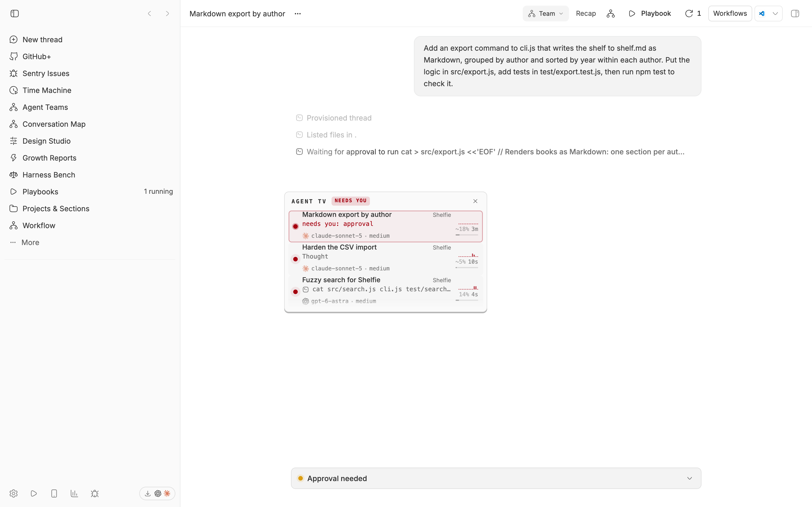Screen dimensions: 812x507
Task: Open the bar chart stats icon
Action: pos(74,493)
